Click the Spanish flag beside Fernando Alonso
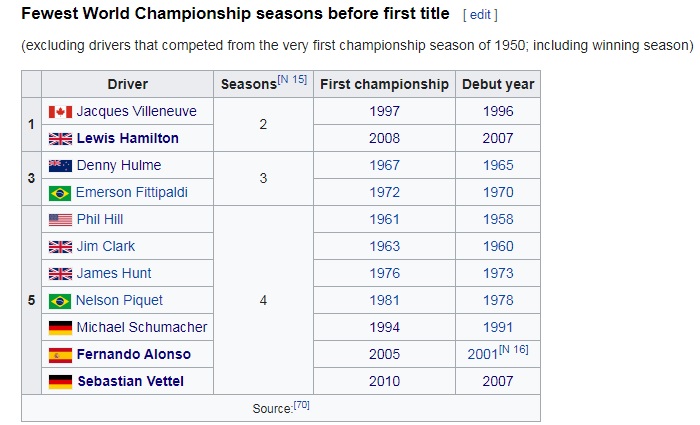 [60, 354]
